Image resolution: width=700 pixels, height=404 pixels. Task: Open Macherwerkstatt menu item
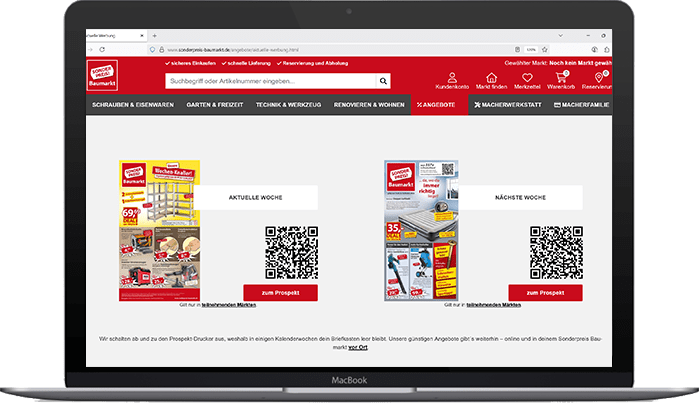pos(508,105)
